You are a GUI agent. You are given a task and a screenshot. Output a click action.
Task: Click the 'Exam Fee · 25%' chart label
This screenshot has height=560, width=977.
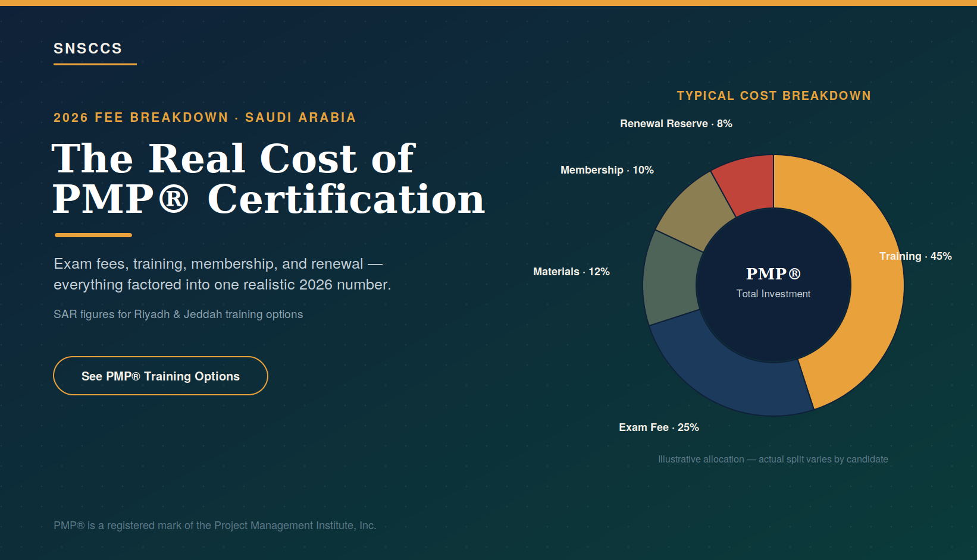click(659, 427)
